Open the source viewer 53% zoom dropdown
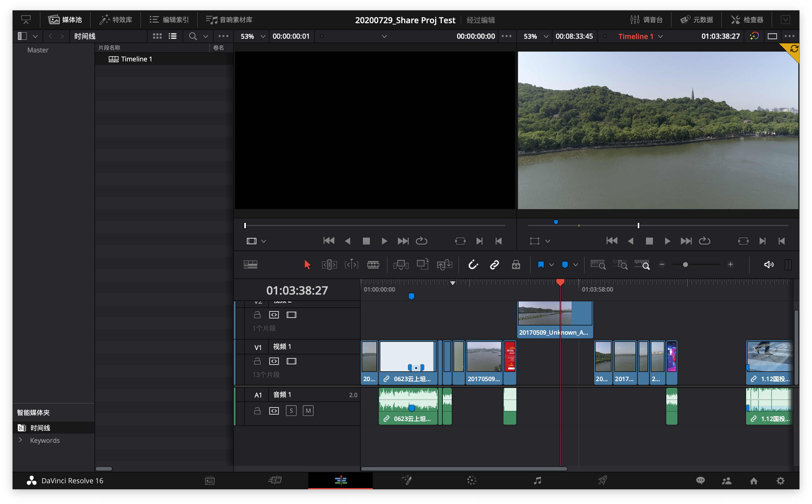Screen dimensions: 812x504 coord(263,36)
